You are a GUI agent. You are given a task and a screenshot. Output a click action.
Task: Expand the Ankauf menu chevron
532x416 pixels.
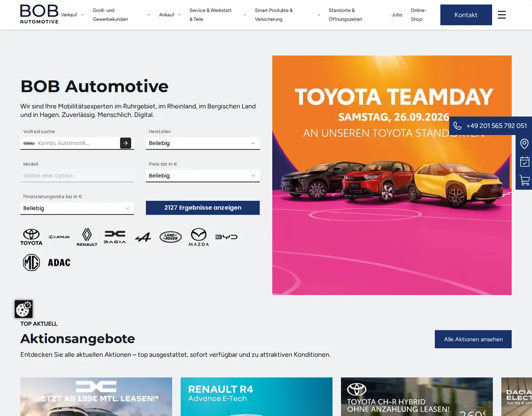click(x=180, y=15)
